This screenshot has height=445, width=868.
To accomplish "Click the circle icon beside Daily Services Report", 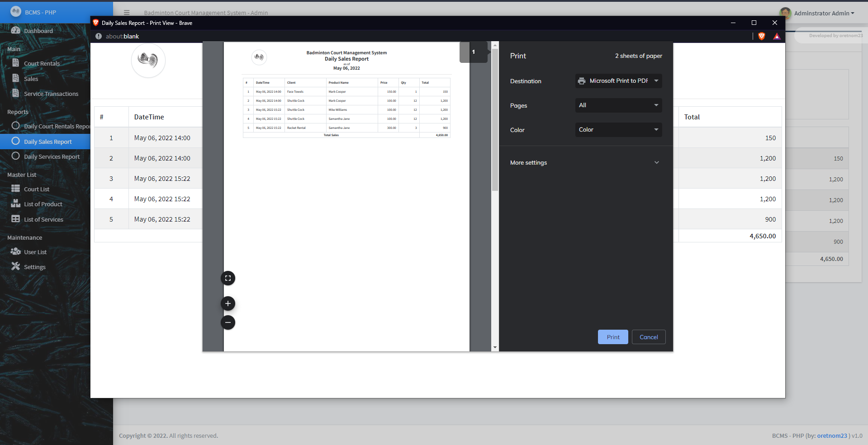I will tap(16, 156).
